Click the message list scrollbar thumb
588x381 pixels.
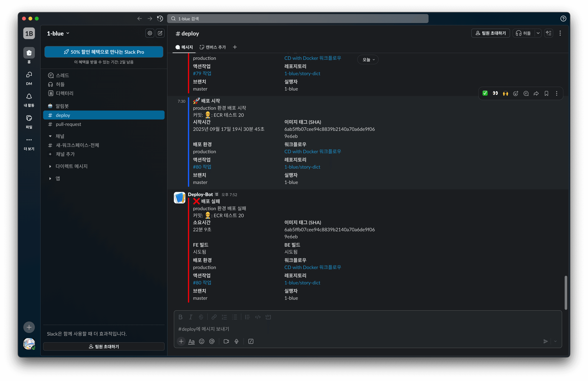(566, 293)
